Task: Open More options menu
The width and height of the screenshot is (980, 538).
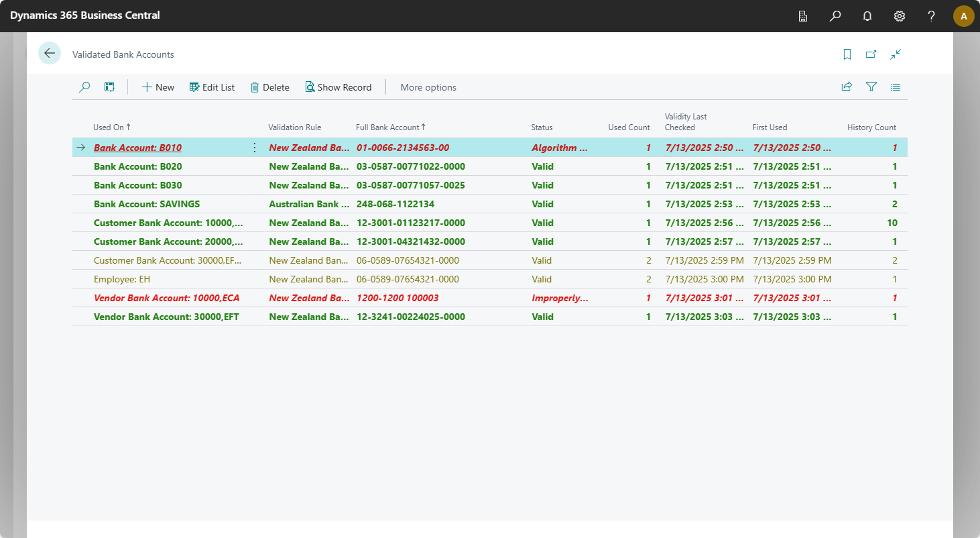Action: [x=428, y=87]
